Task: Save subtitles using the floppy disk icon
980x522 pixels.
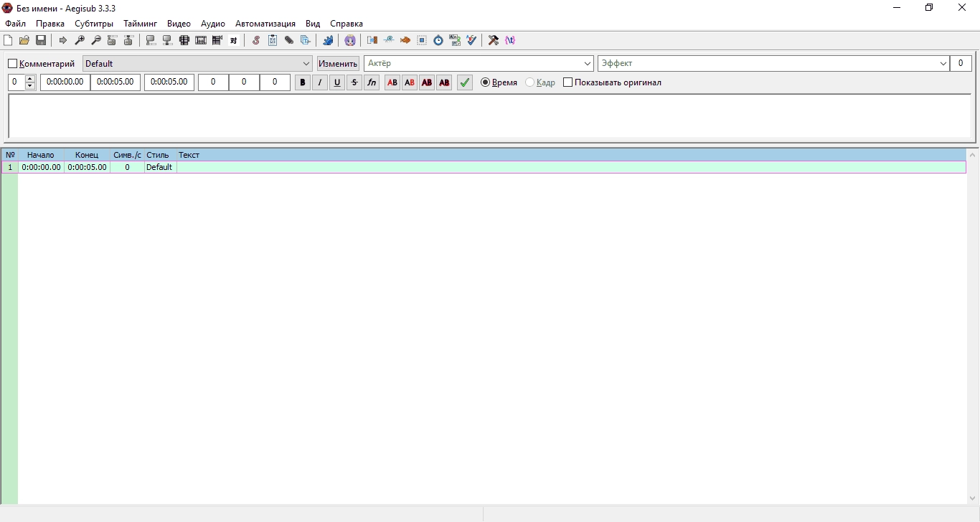Action: [41, 40]
